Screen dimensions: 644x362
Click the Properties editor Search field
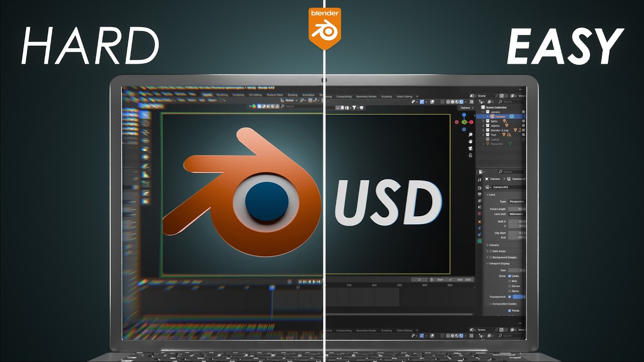coord(511,172)
